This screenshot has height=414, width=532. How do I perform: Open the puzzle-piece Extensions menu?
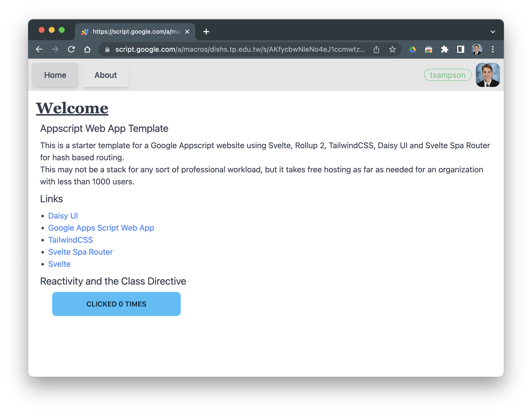point(444,49)
